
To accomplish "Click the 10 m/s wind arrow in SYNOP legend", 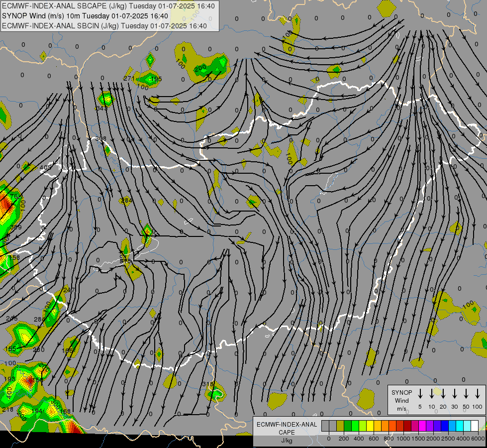I will 431,394.
